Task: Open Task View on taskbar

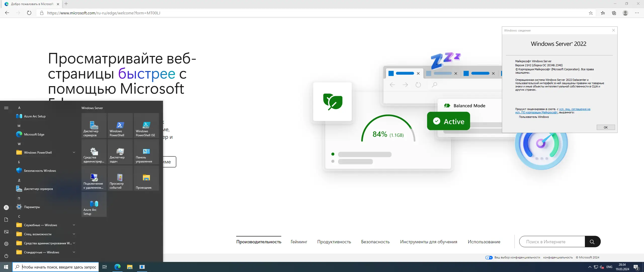Action: [105, 267]
